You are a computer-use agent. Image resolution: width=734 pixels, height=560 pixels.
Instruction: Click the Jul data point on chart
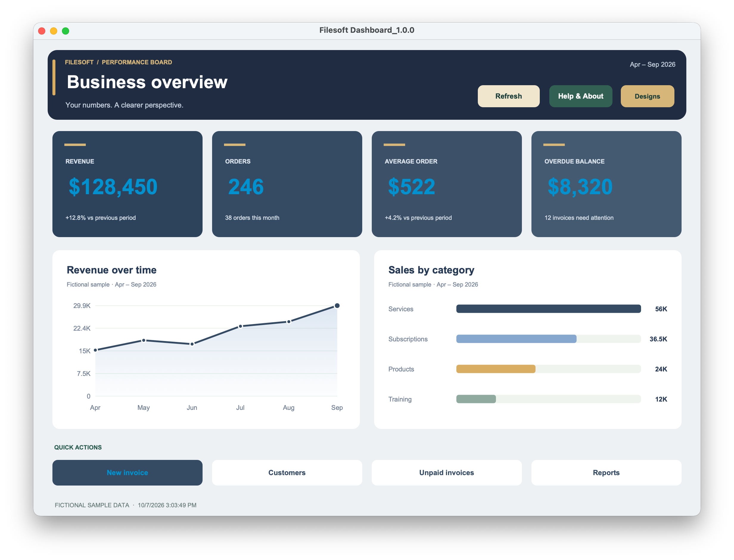click(240, 326)
